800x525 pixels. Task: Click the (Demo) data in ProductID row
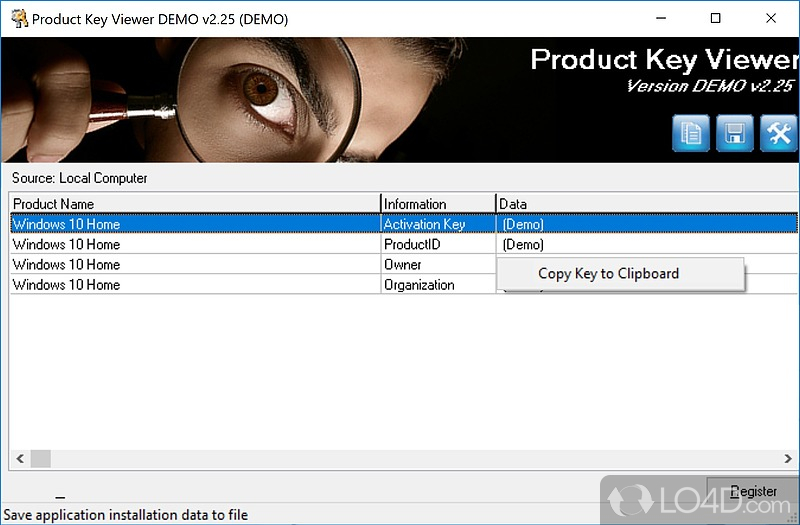pos(523,244)
